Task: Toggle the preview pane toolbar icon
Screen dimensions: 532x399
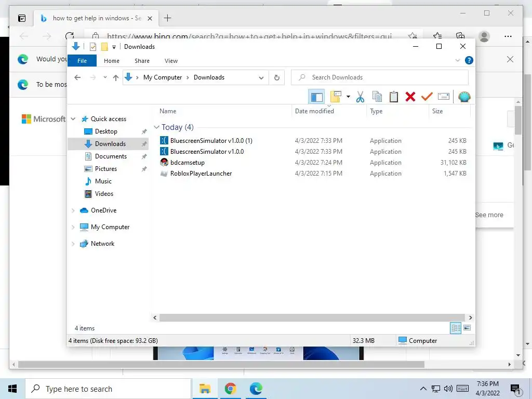Action: click(x=316, y=97)
